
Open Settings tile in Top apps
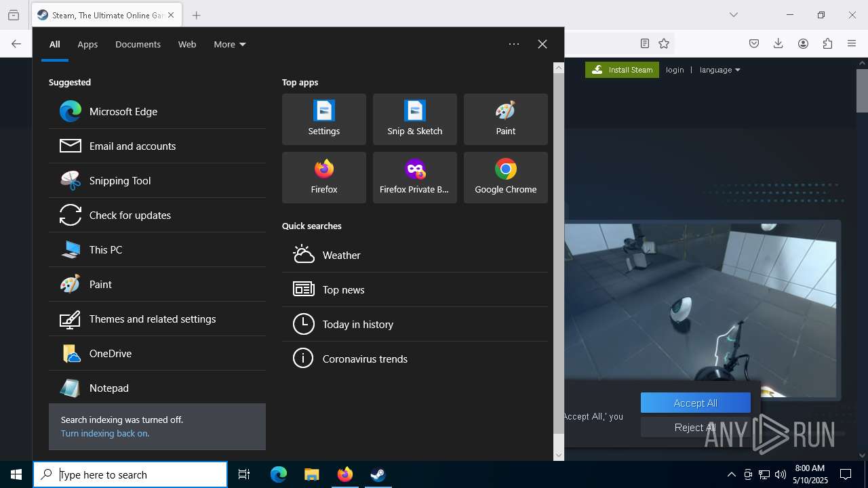coord(324,119)
